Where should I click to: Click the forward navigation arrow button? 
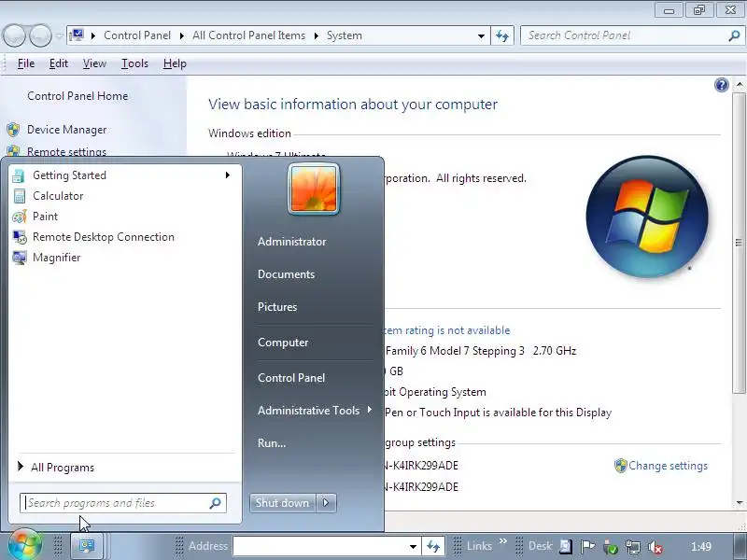pos(40,35)
